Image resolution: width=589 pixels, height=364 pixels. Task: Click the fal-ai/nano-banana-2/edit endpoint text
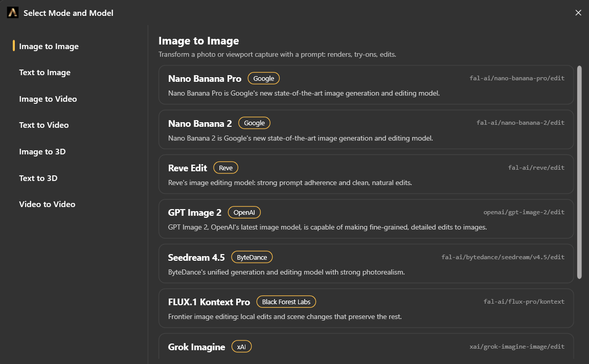point(520,123)
